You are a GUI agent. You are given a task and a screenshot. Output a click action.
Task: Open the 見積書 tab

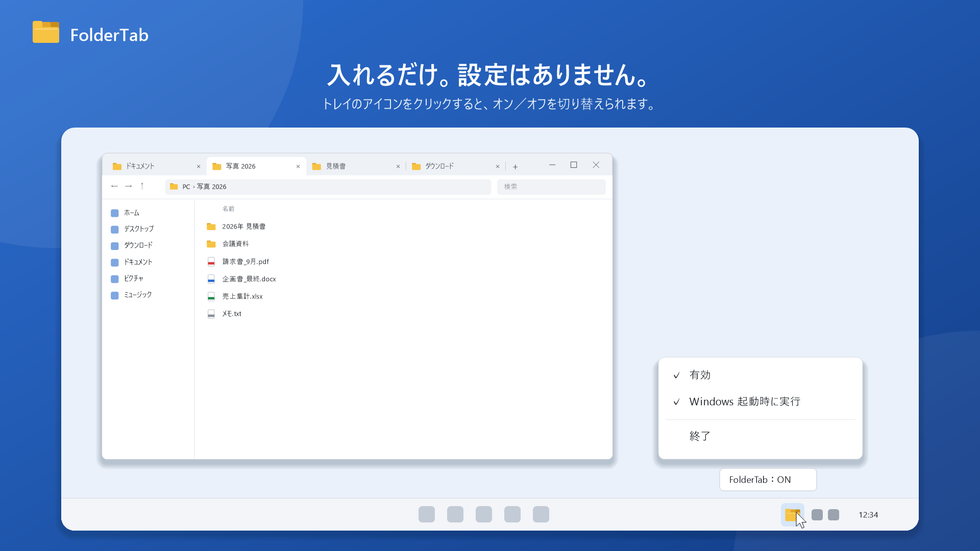tap(355, 166)
